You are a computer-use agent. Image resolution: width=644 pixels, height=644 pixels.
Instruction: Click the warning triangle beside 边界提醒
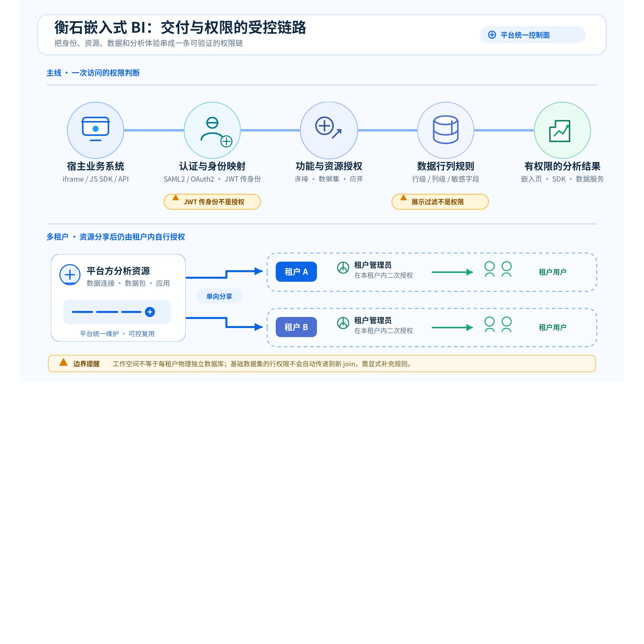pos(63,362)
